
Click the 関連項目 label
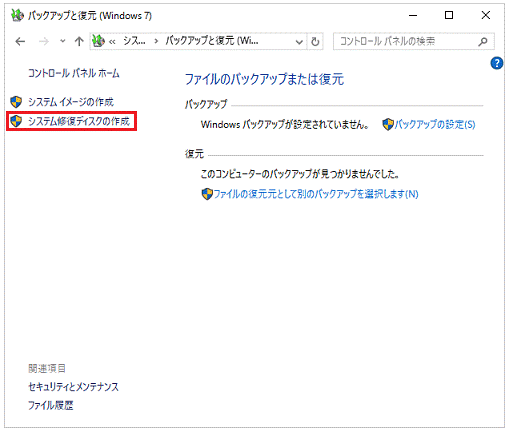[x=47, y=368]
